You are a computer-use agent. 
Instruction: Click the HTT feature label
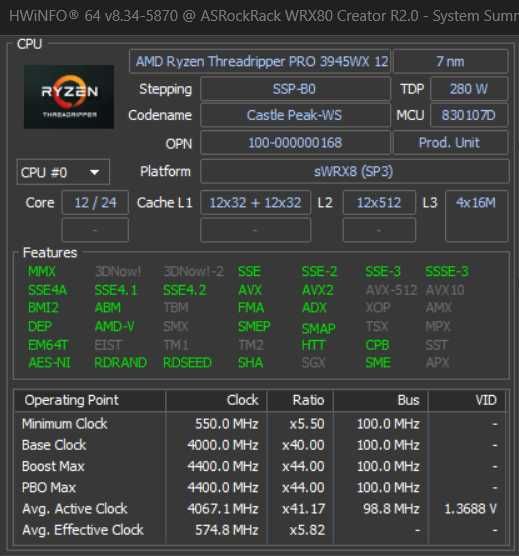point(313,345)
